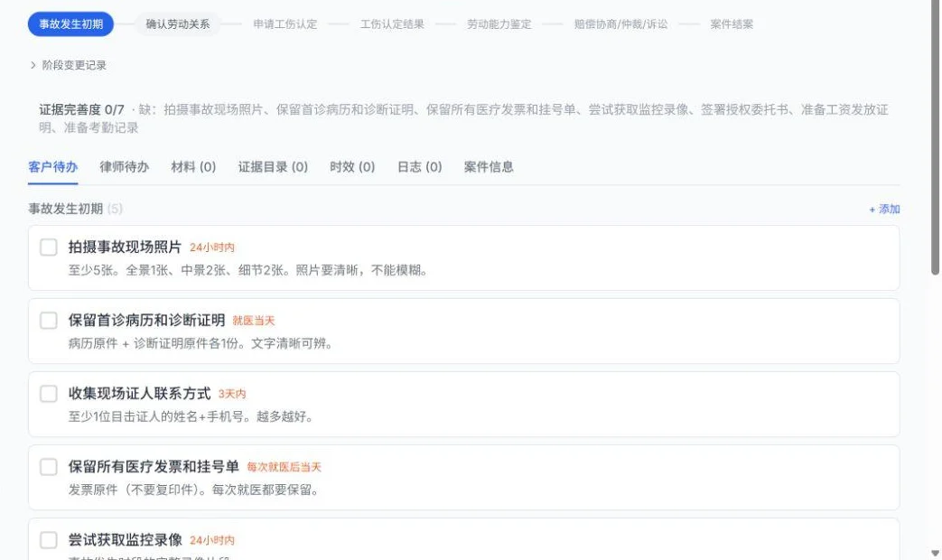
Task: Go to the 申请工伤认定 stage
Action: point(284,24)
